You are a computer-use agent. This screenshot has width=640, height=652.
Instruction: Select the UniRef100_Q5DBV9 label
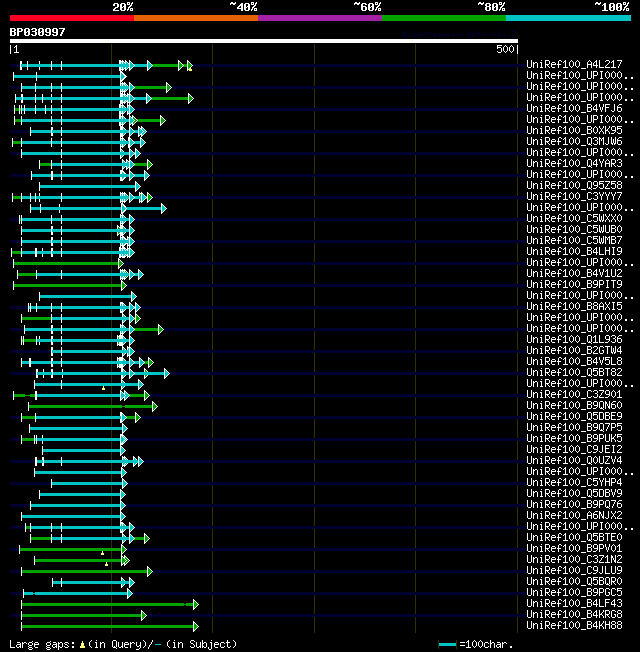pyautogui.click(x=574, y=494)
